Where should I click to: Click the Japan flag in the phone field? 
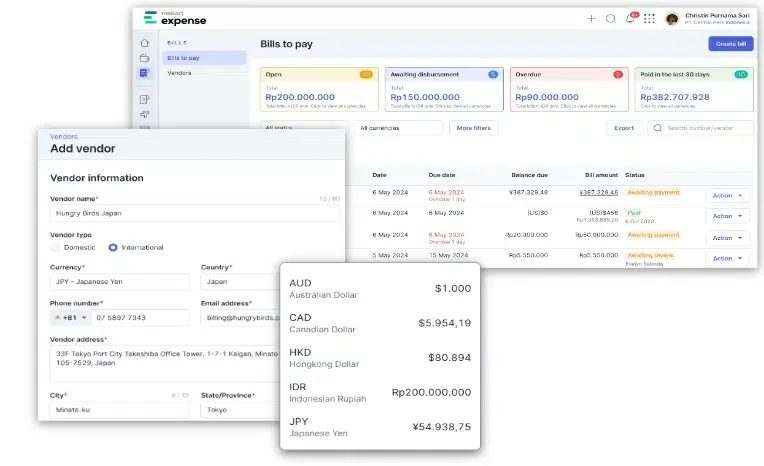click(x=57, y=317)
